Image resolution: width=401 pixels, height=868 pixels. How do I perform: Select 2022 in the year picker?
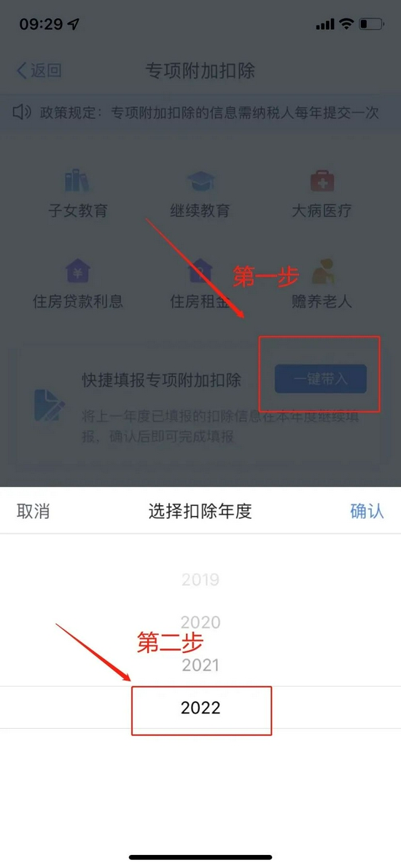point(200,708)
